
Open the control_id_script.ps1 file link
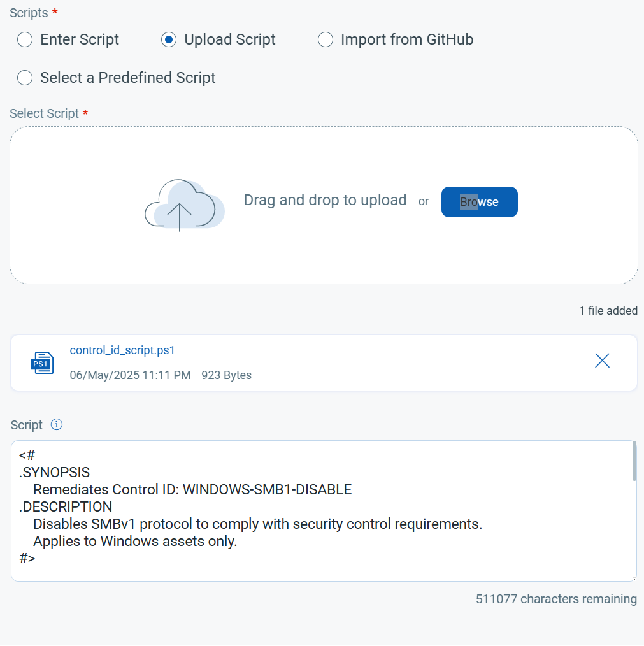point(122,350)
